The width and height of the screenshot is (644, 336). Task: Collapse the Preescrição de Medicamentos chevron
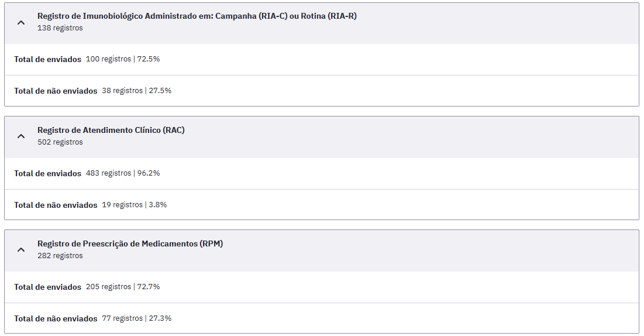pos(21,249)
